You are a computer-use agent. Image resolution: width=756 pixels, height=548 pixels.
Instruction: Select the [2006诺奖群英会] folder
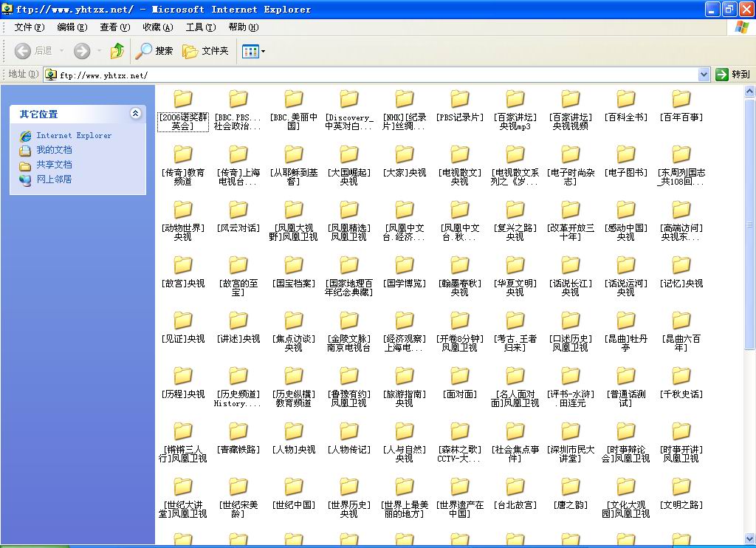click(182, 100)
